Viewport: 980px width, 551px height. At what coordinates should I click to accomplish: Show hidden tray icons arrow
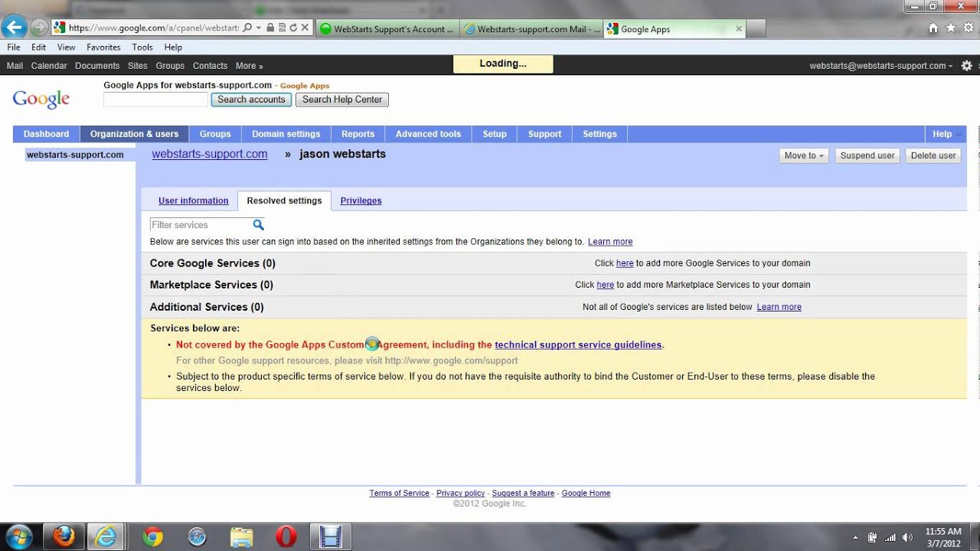point(855,537)
